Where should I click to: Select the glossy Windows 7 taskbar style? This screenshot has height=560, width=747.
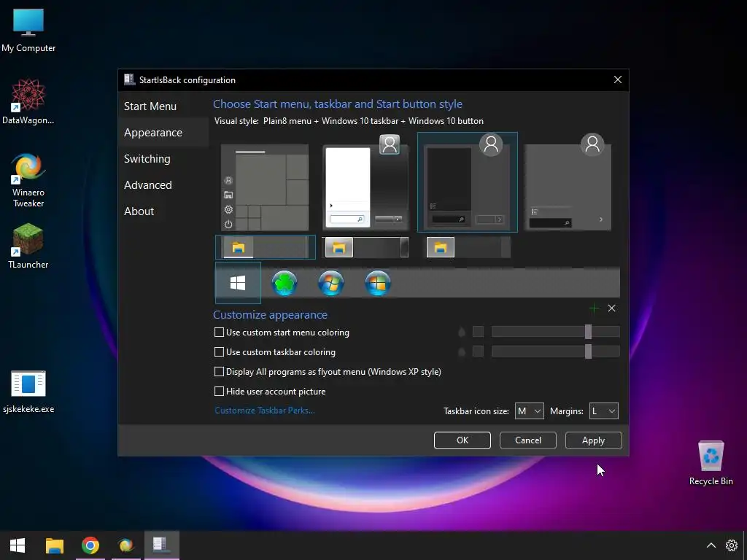[x=365, y=247]
